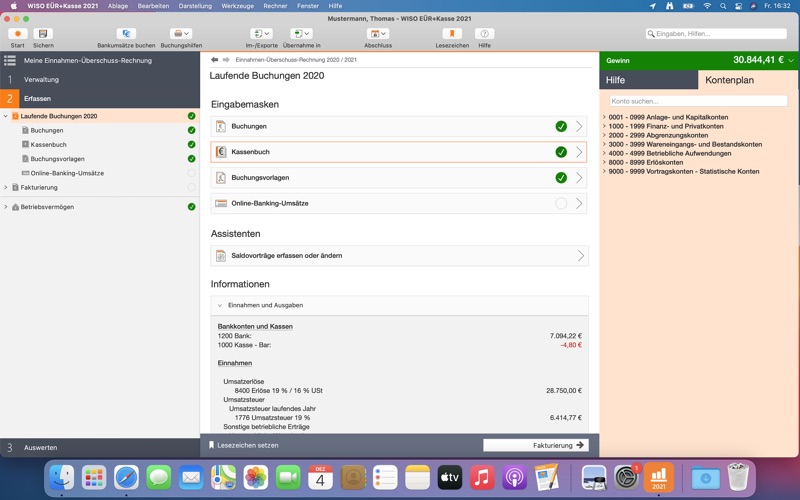This screenshot has height=500, width=800.
Task: Expand 0001 - 0999 Anlage- und Kapitalkonten
Action: pos(604,117)
